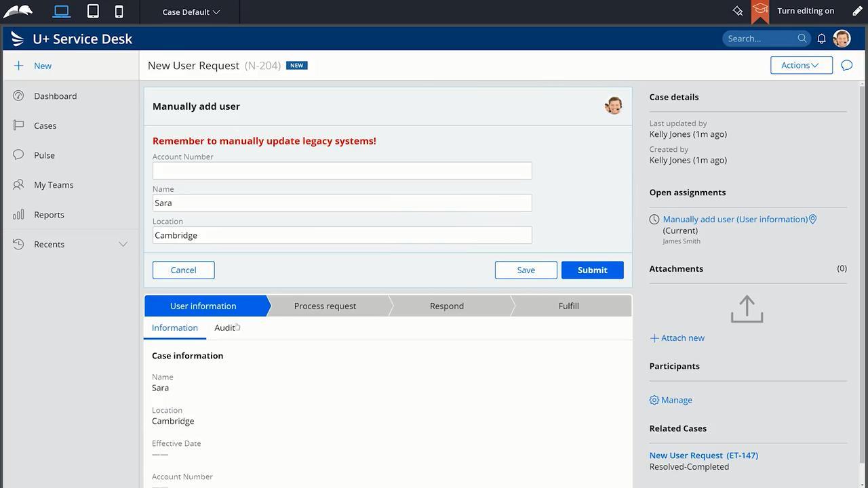Viewport: 868px width, 488px height.
Task: Open user profile avatar in header
Action: pos(842,39)
